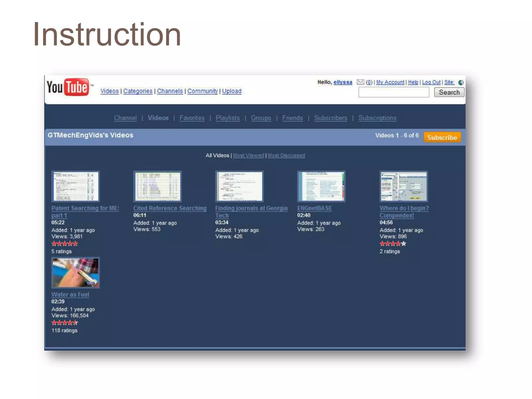The width and height of the screenshot is (532, 399).
Task: Sort by Most Viewed
Action: (248, 156)
